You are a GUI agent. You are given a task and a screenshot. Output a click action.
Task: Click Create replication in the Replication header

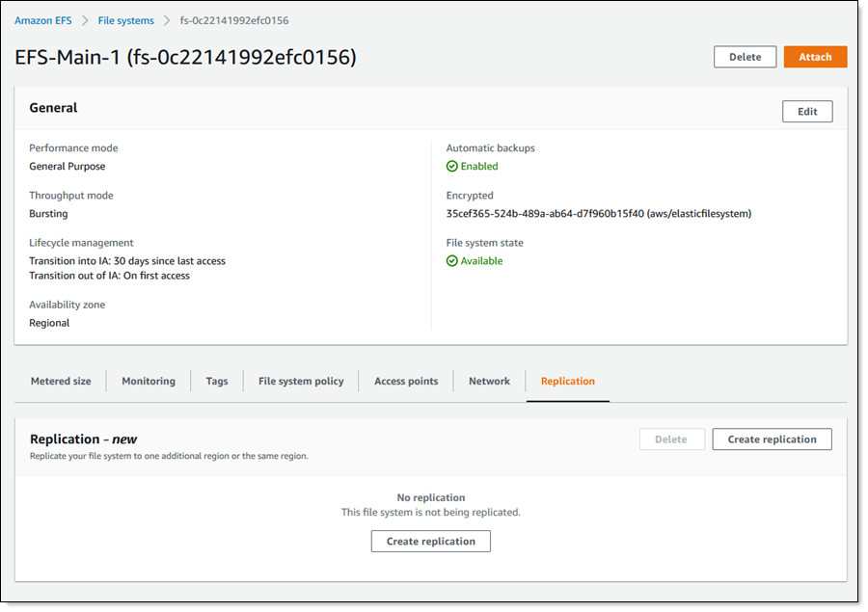tap(772, 439)
